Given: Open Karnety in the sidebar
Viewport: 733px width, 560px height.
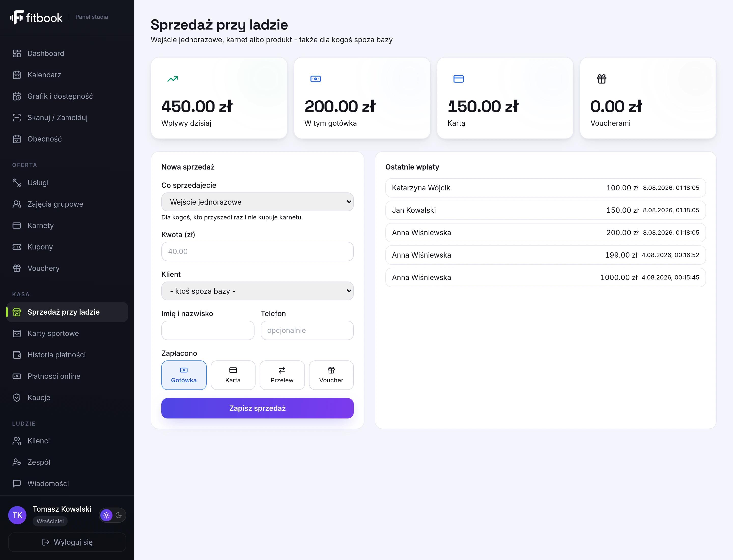Looking at the screenshot, I should [x=67, y=225].
